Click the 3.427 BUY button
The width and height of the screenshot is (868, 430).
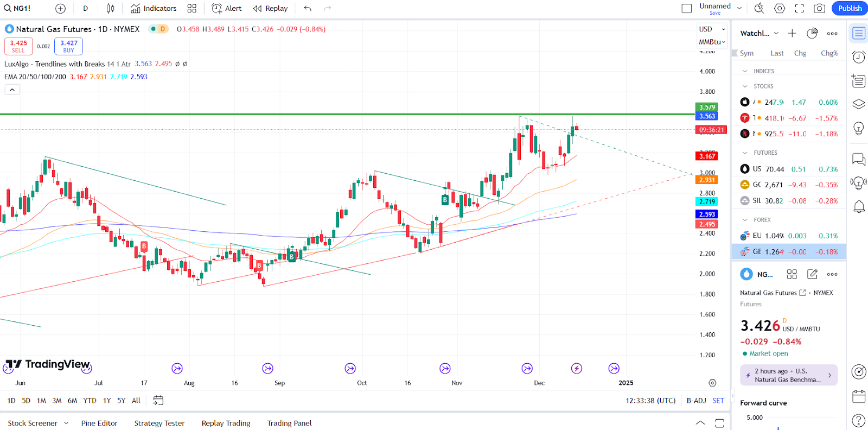68,46
